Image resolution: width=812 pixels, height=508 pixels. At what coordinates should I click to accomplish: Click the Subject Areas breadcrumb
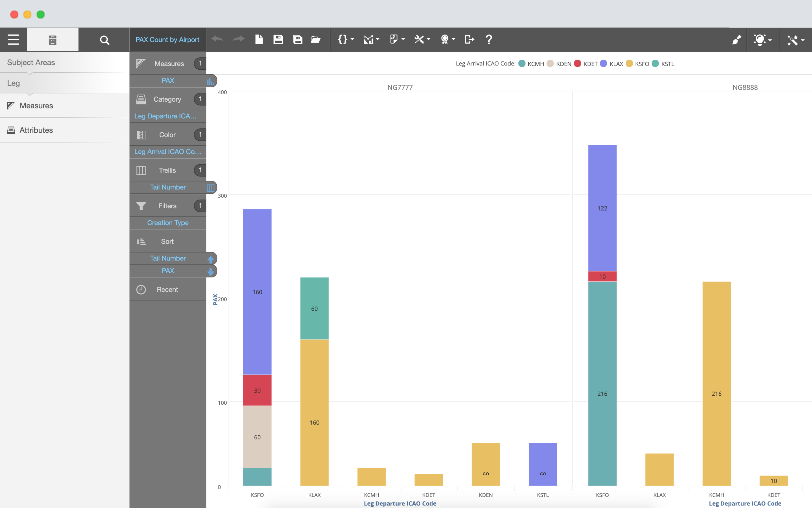click(x=31, y=62)
